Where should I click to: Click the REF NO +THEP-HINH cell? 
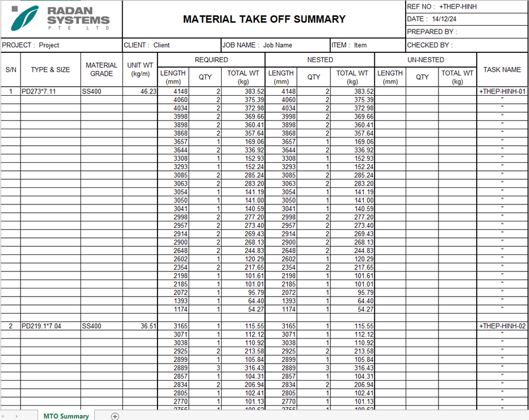(467, 6)
